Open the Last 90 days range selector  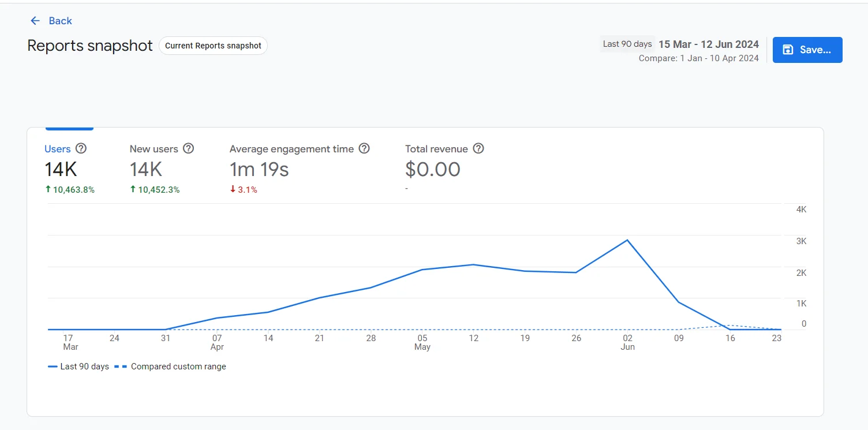pyautogui.click(x=627, y=44)
